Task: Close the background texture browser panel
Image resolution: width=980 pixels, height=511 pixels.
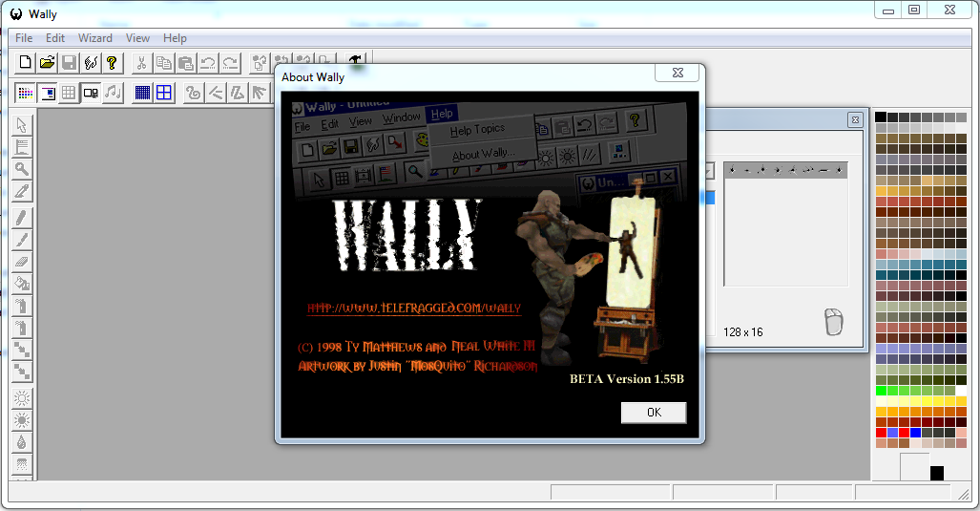Action: point(856,119)
